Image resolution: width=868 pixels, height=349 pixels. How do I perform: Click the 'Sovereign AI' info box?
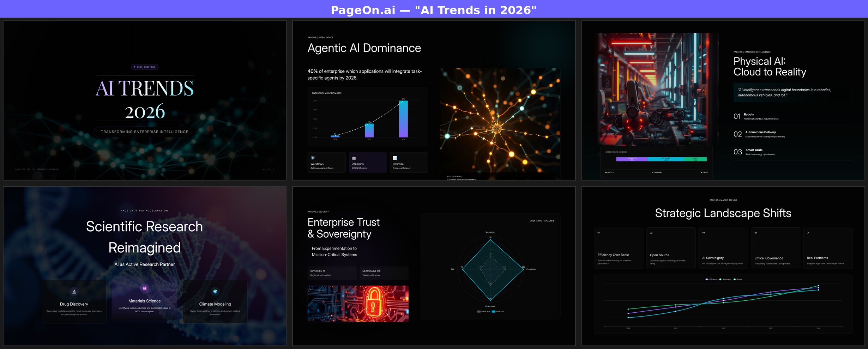coord(332,273)
